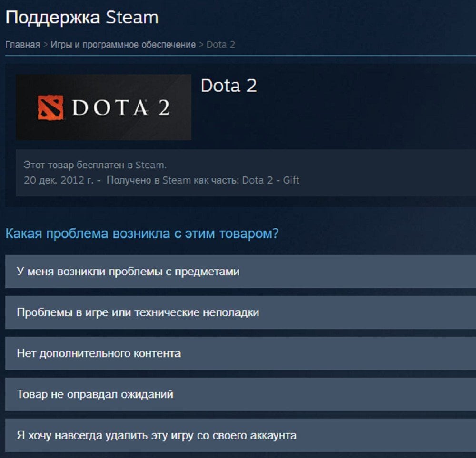The image size is (476, 458).
Task: Click the breadcrumb separator before Dota 2
Action: tap(201, 45)
